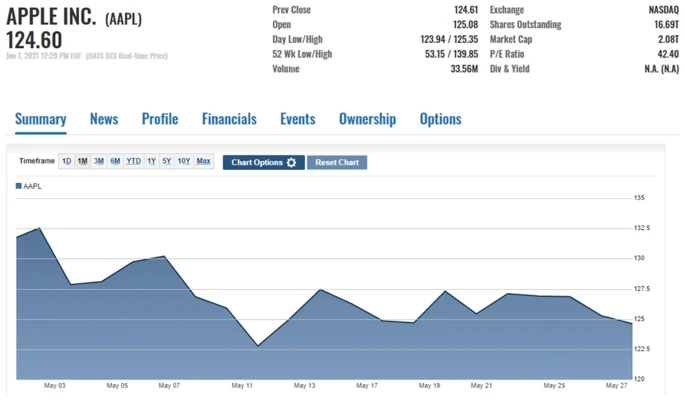
Task: Click the Shares Outstanding label
Action: click(526, 24)
